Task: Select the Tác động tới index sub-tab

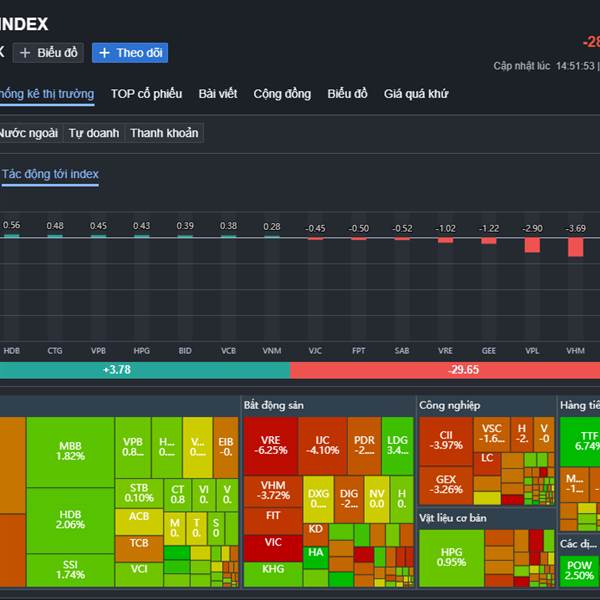Action: click(x=50, y=174)
